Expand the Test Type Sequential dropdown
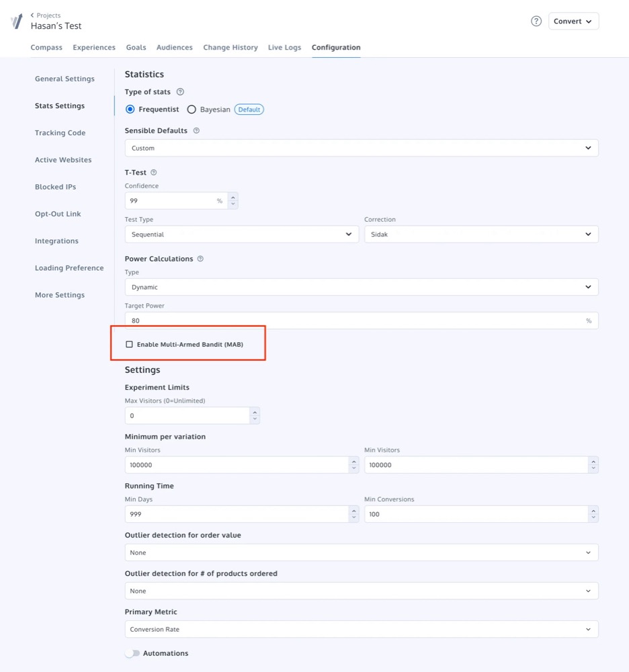The image size is (629, 672). click(241, 235)
